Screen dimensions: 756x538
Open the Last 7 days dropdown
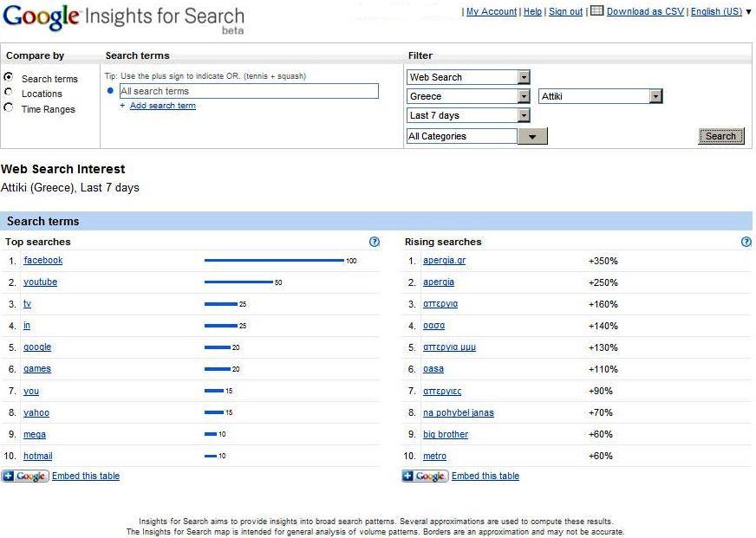(523, 115)
